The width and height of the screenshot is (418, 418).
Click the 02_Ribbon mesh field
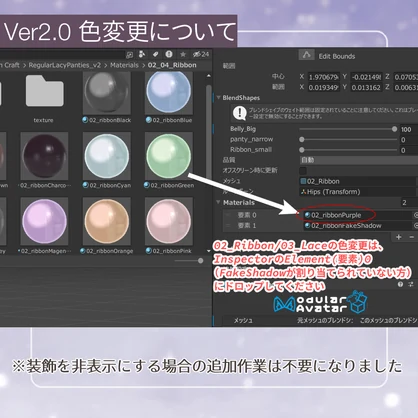tap(357, 181)
